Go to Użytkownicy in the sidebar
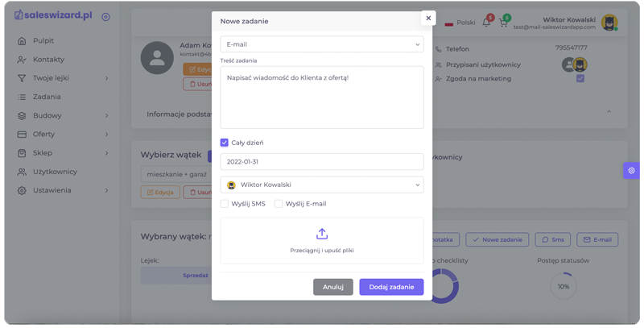This screenshot has width=644, height=328. pyautogui.click(x=54, y=172)
